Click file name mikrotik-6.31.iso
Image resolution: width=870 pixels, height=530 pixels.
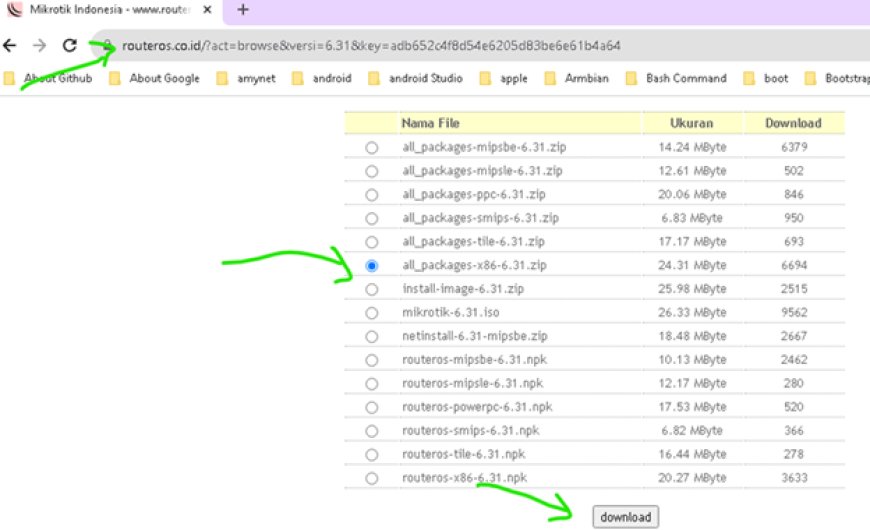click(x=451, y=312)
